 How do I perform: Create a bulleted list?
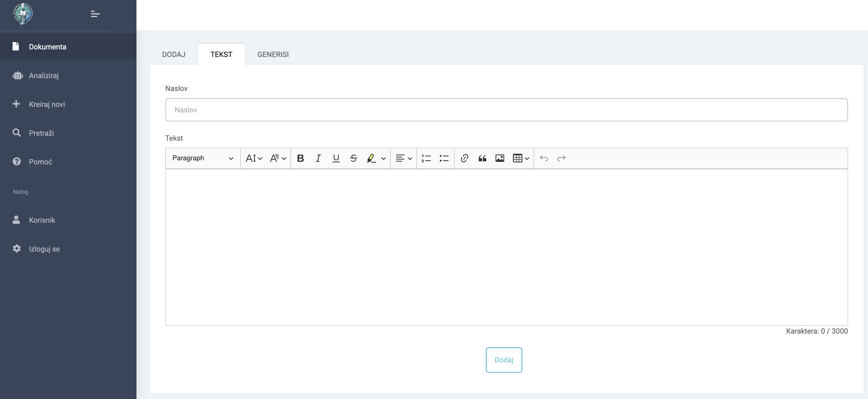(x=444, y=158)
